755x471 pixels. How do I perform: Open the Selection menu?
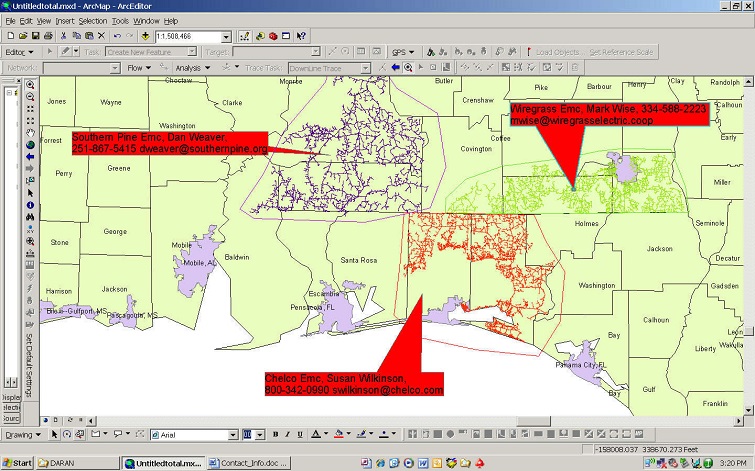(92, 20)
